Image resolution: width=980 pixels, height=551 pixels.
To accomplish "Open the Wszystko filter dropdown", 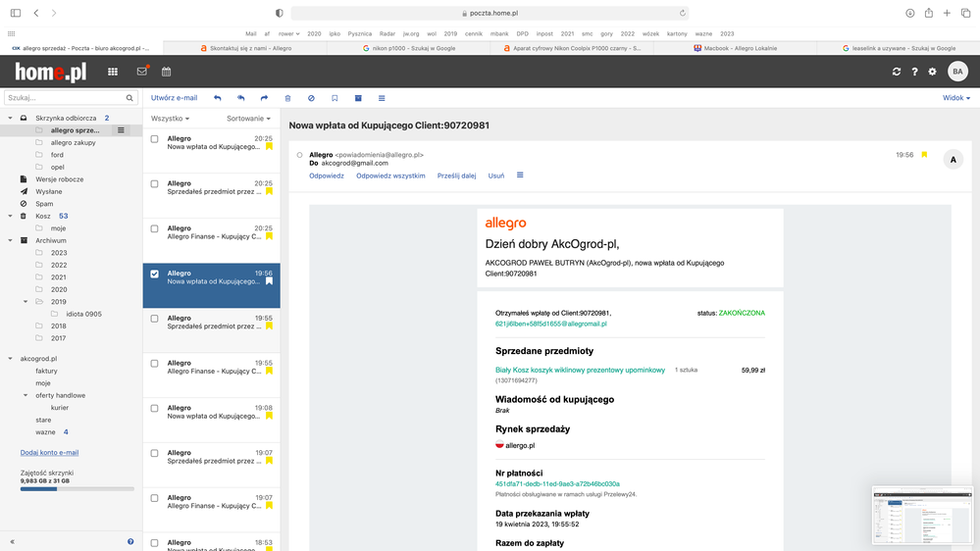I will coord(170,119).
